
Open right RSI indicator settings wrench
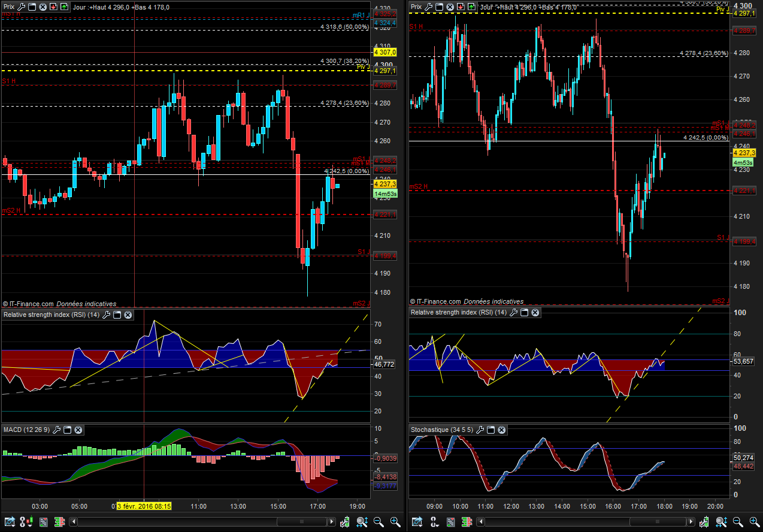(x=514, y=312)
